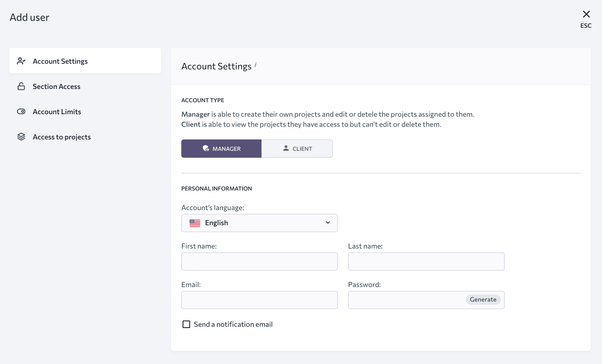
Task: Switch to Section Access tab
Action: pyautogui.click(x=85, y=86)
